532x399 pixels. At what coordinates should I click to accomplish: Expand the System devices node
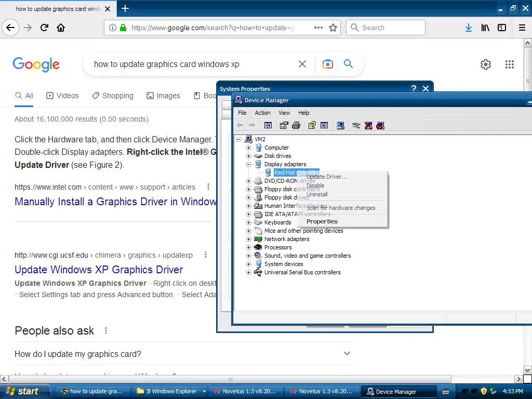[248, 264]
